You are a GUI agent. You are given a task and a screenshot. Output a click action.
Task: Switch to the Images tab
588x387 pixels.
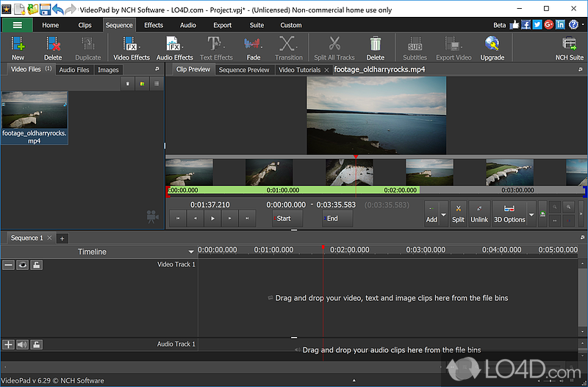click(x=108, y=70)
